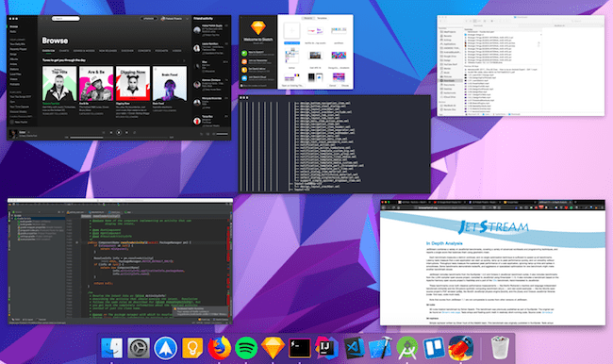Select Radio in Spotify sidebar
The width and height of the screenshot is (613, 364).
13,31
